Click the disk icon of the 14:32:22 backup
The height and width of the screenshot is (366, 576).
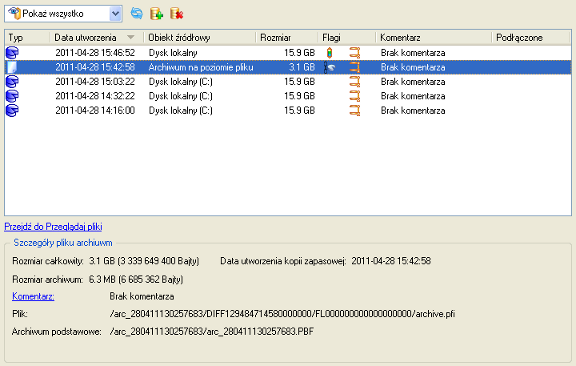(x=12, y=96)
